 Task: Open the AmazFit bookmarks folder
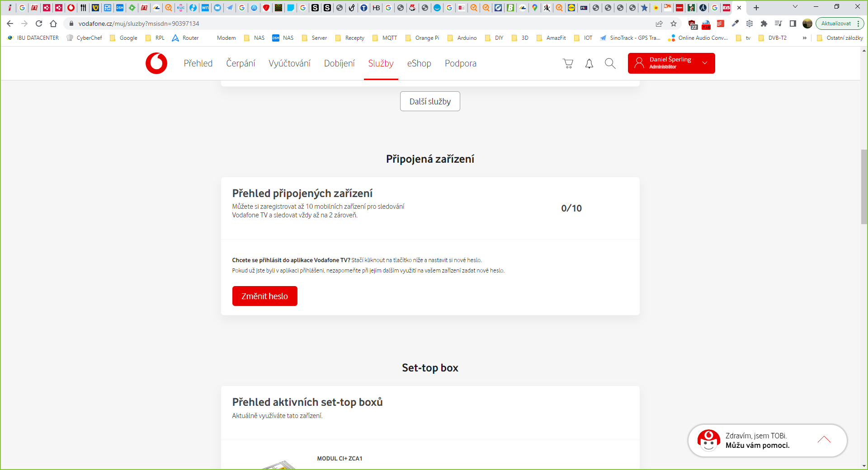[x=551, y=38]
